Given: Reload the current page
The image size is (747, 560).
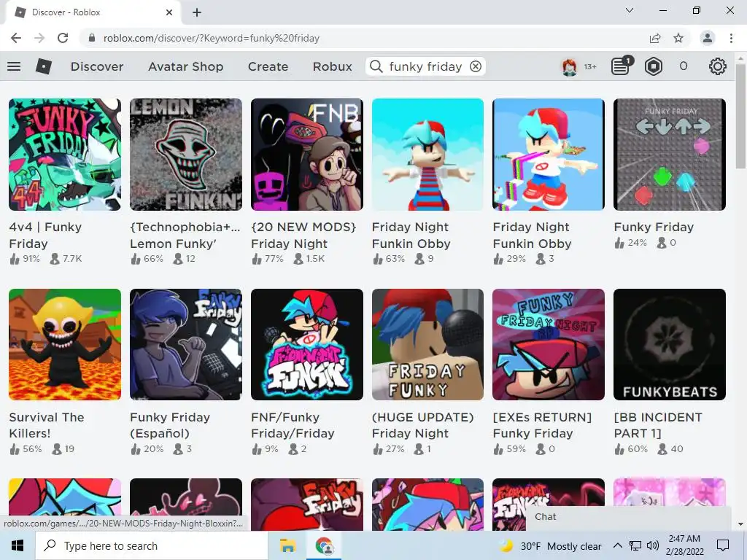Looking at the screenshot, I should [x=63, y=38].
